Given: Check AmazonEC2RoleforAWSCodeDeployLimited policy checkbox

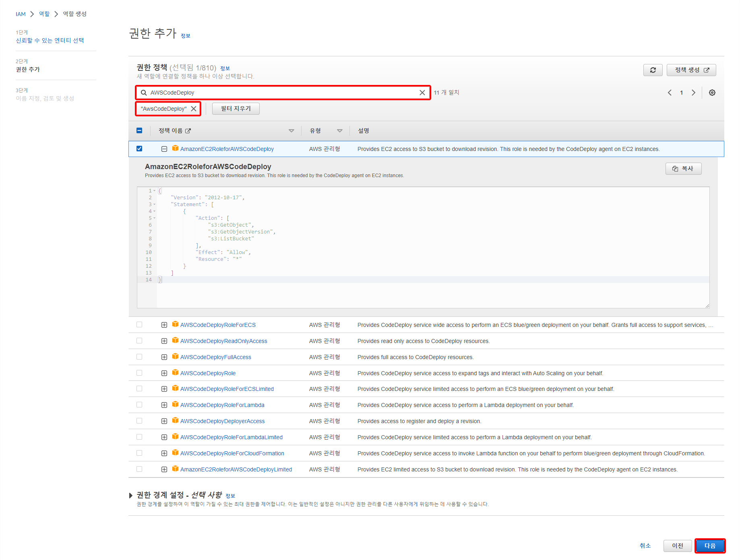Looking at the screenshot, I should pyautogui.click(x=139, y=469).
